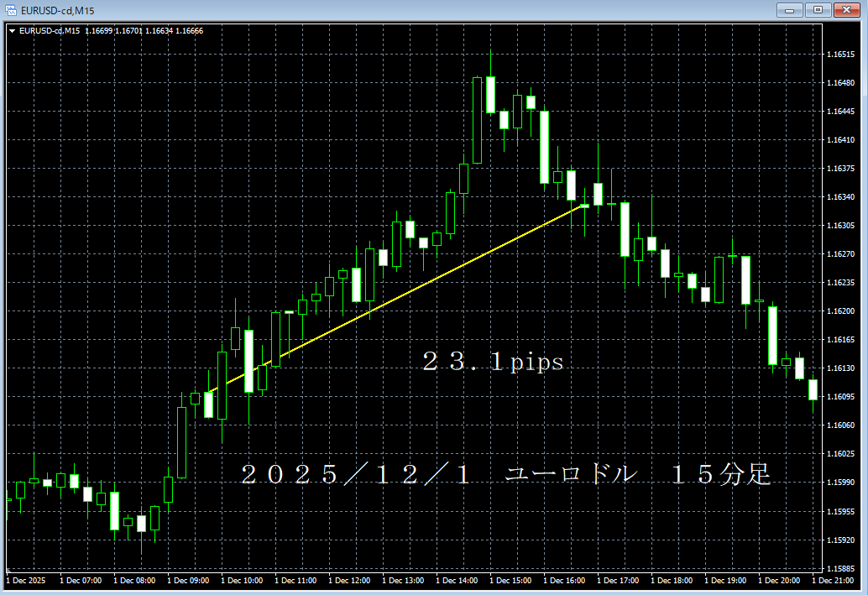868x595 pixels.
Task: Click the chart shift marker on the time axis
Action: point(8,570)
